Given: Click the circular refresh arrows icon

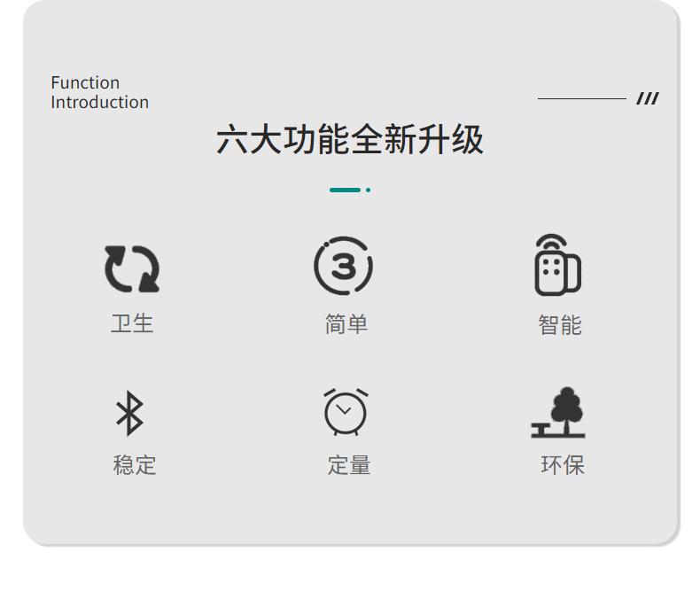Looking at the screenshot, I should 132,269.
